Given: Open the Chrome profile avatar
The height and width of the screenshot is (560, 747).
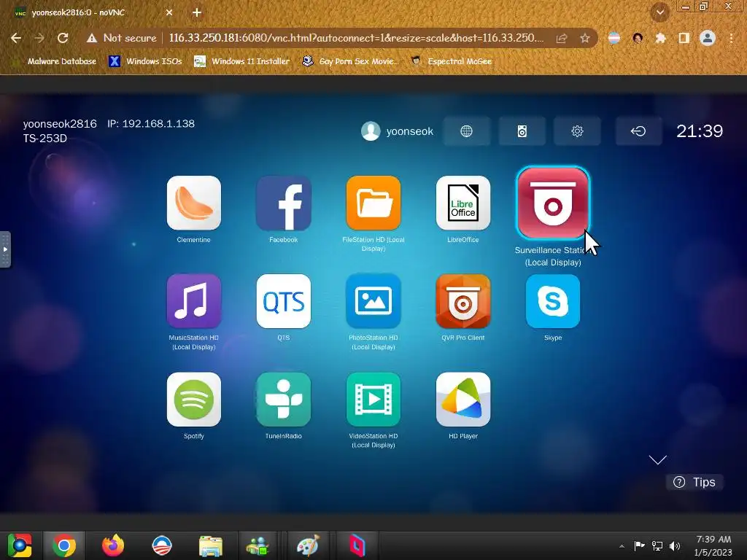Looking at the screenshot, I should point(708,38).
